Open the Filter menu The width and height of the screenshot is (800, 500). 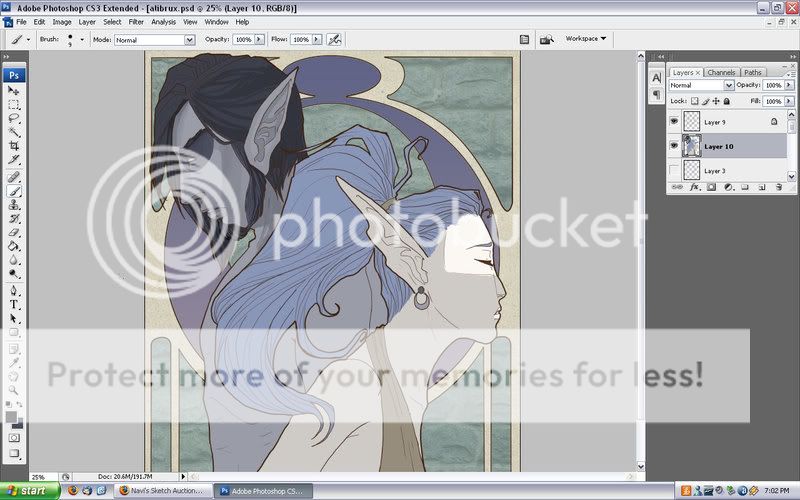coord(136,21)
